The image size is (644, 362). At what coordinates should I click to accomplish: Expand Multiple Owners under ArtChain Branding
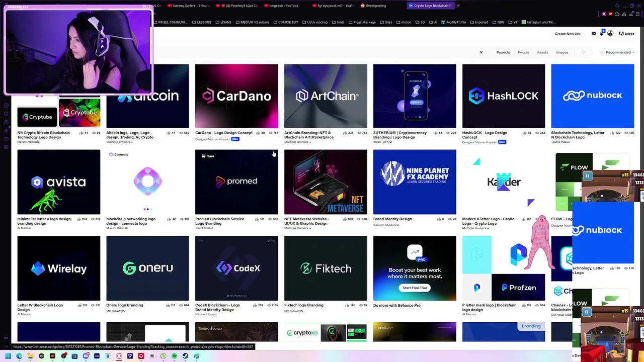pos(297,142)
